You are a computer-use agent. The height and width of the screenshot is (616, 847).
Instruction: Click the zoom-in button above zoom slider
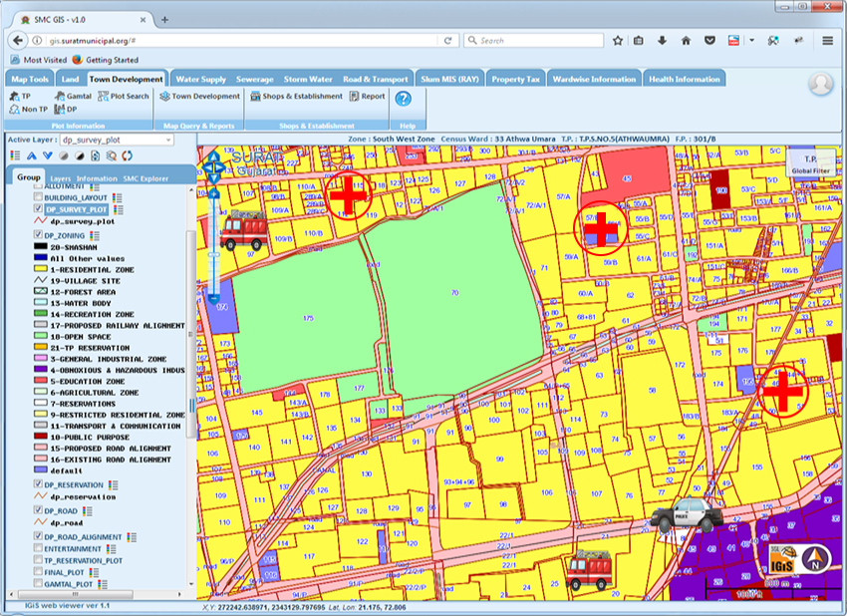tap(214, 193)
